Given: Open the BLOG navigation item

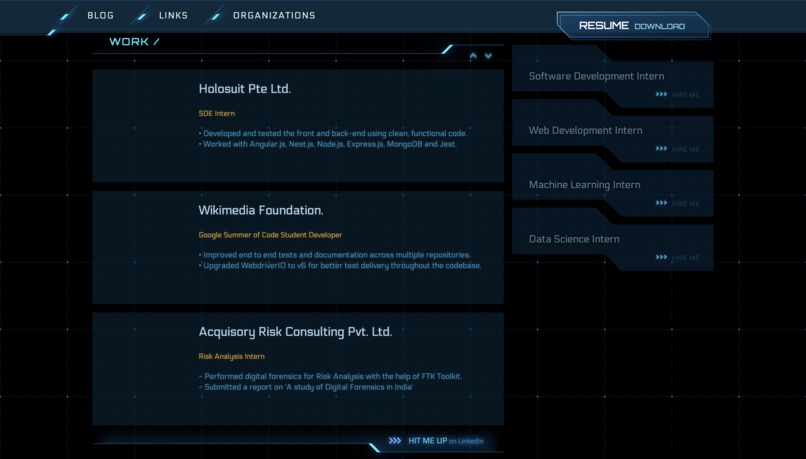Looking at the screenshot, I should (100, 15).
